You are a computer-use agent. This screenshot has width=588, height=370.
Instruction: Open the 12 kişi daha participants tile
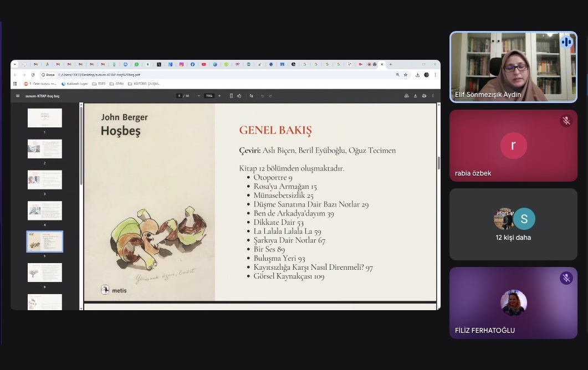tap(513, 224)
